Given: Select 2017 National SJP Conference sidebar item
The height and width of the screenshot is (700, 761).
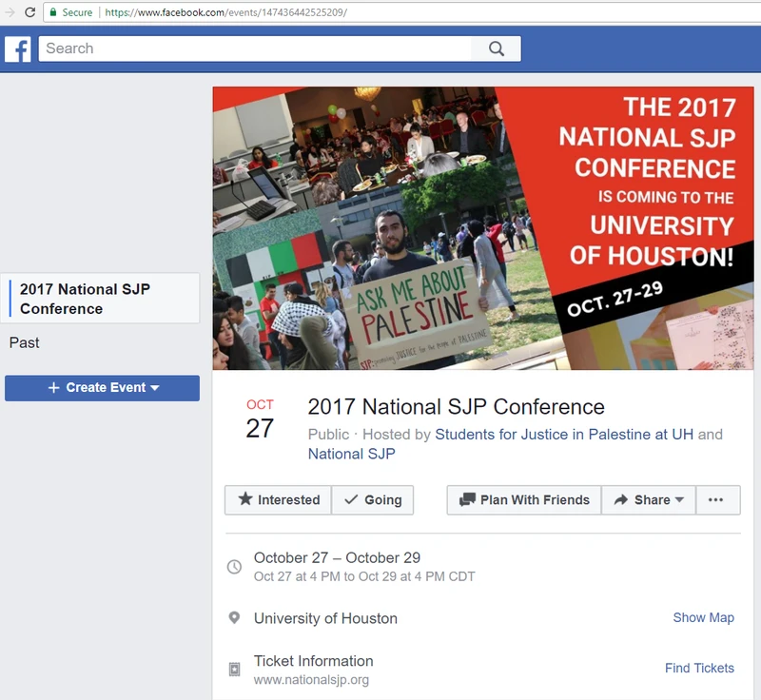Looking at the screenshot, I should pos(100,299).
